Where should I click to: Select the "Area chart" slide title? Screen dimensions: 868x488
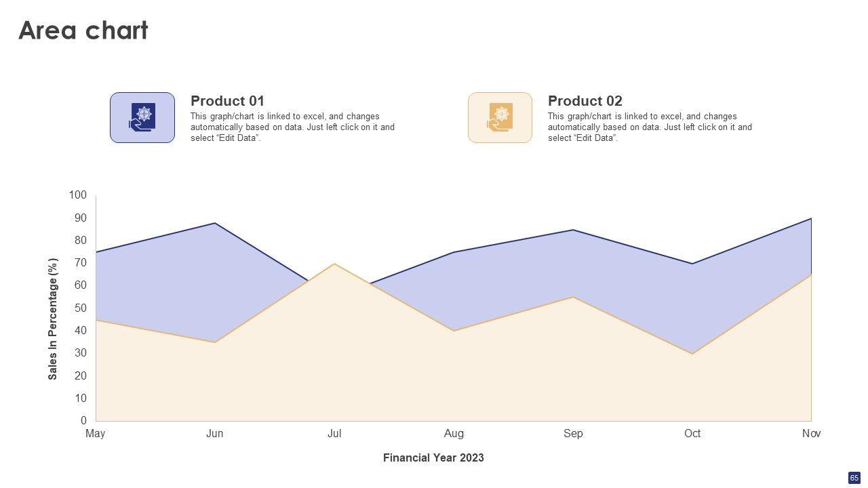point(83,30)
